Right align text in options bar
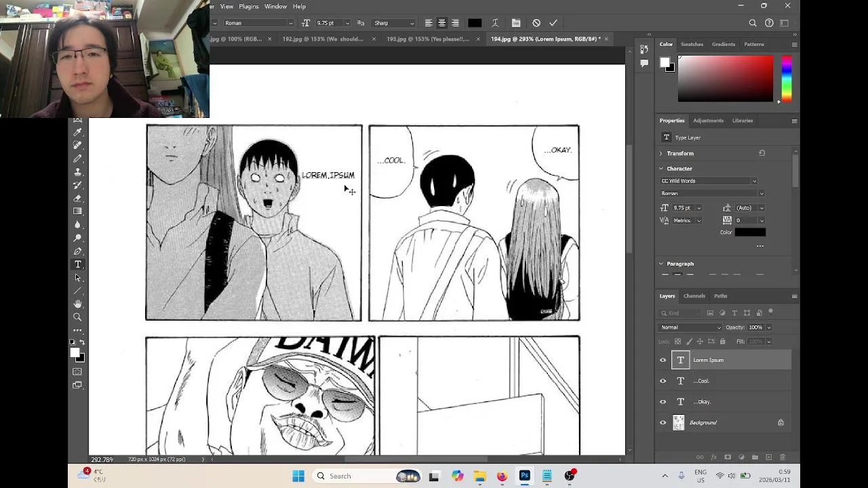Viewport: 868px width, 488px height. 455,23
